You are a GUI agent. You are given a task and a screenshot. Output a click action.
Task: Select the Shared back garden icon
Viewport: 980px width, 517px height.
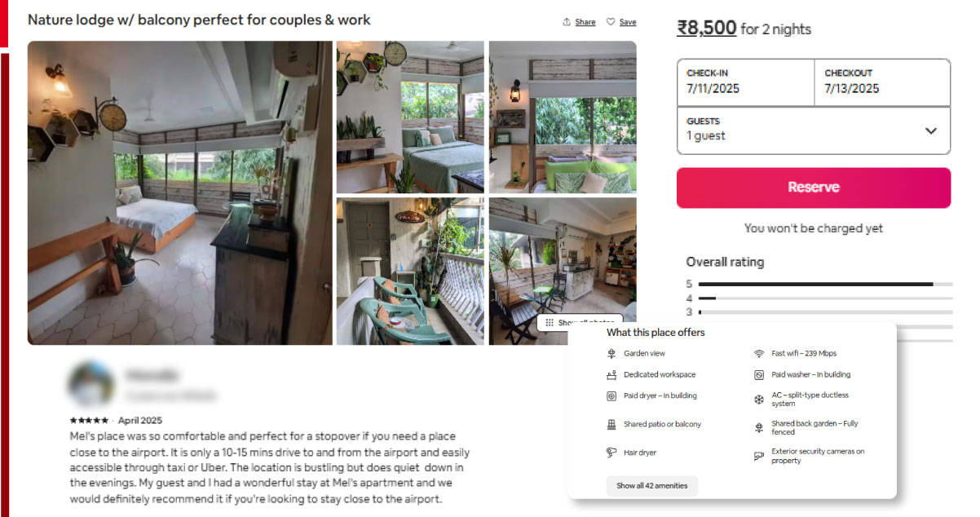click(x=758, y=426)
